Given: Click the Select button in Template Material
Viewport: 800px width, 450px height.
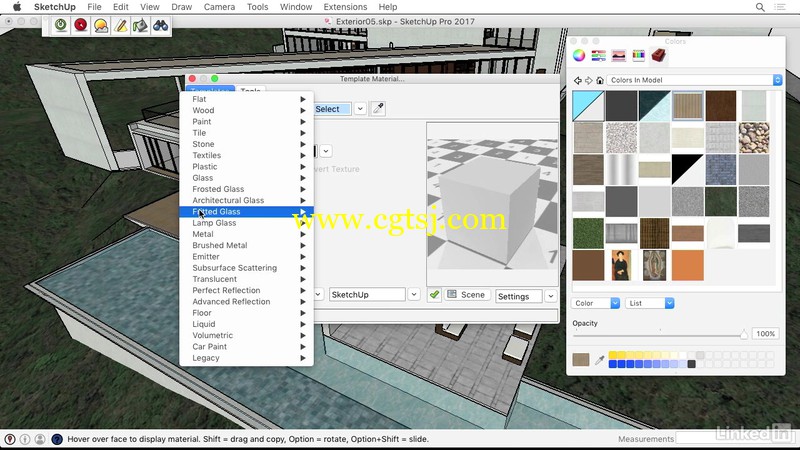Looking at the screenshot, I should coord(332,109).
